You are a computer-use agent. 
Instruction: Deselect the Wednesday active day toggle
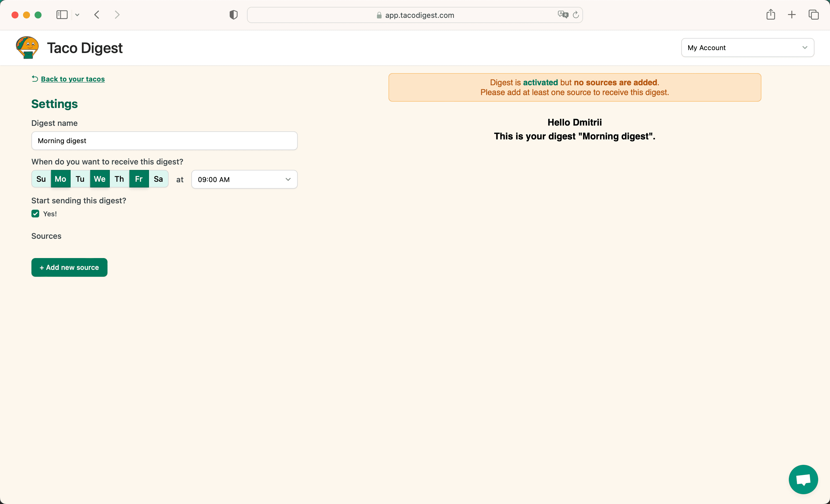click(x=100, y=179)
